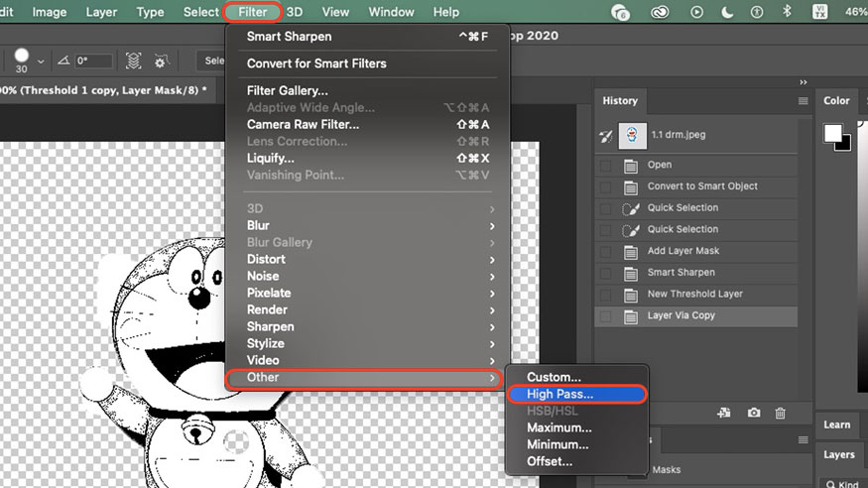Open the Layers panel

click(838, 455)
